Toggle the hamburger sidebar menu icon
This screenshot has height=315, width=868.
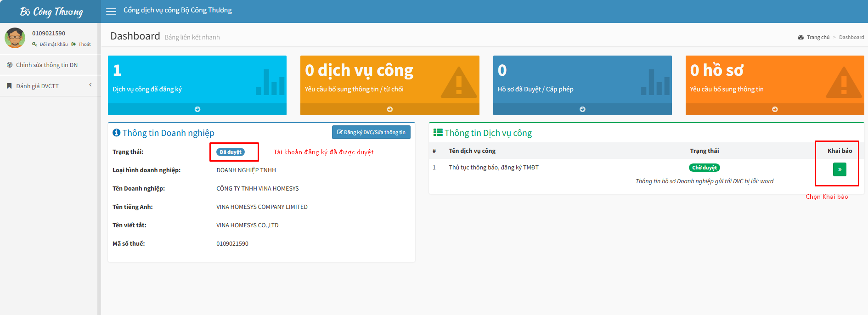click(111, 11)
